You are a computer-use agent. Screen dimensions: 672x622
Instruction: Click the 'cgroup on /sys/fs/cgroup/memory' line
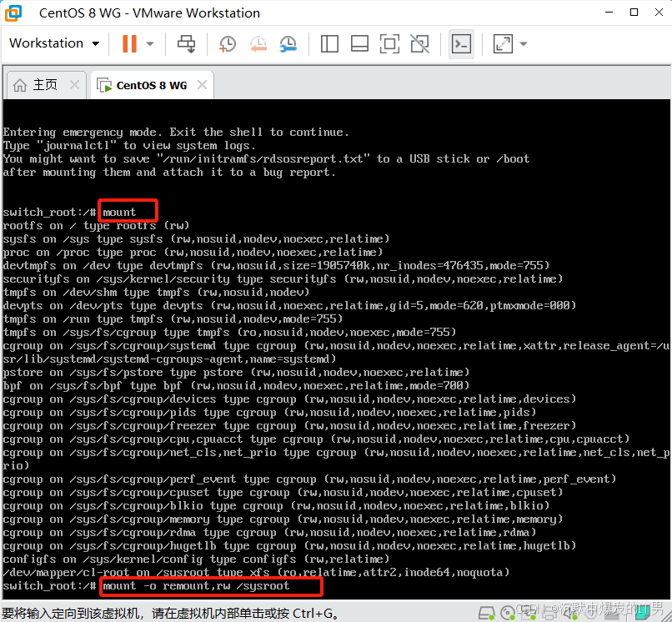[283, 519]
